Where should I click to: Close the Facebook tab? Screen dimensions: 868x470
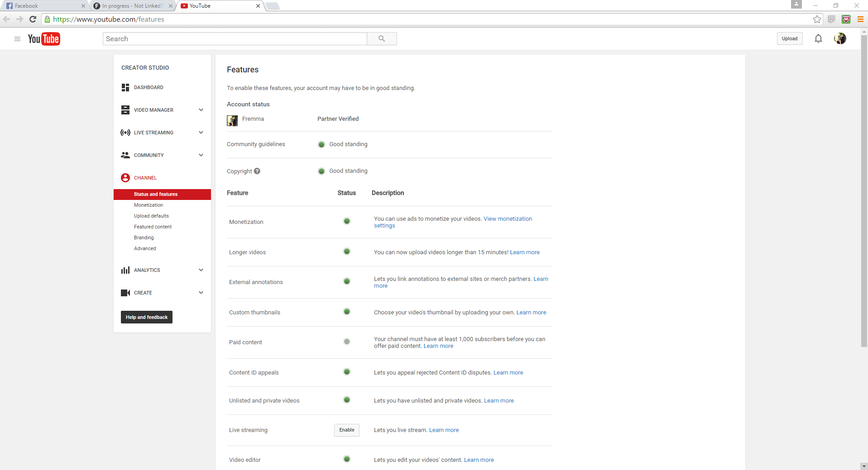(83, 6)
